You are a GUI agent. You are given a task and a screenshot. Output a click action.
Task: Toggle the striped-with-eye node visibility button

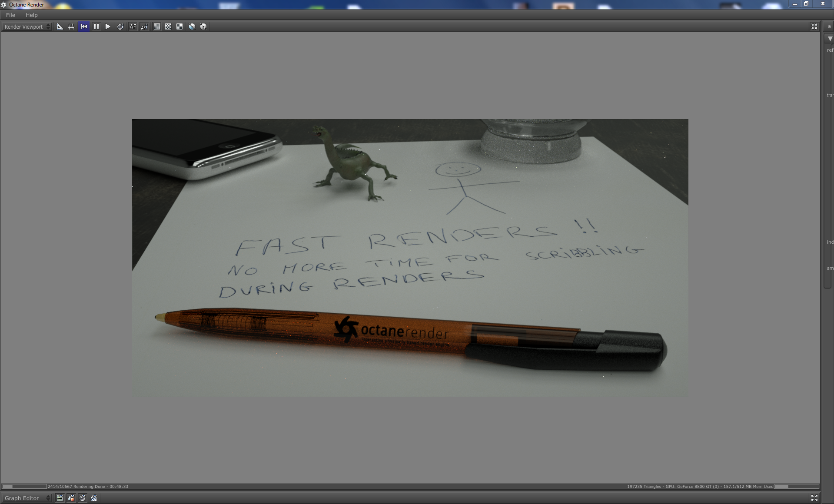pyautogui.click(x=94, y=498)
